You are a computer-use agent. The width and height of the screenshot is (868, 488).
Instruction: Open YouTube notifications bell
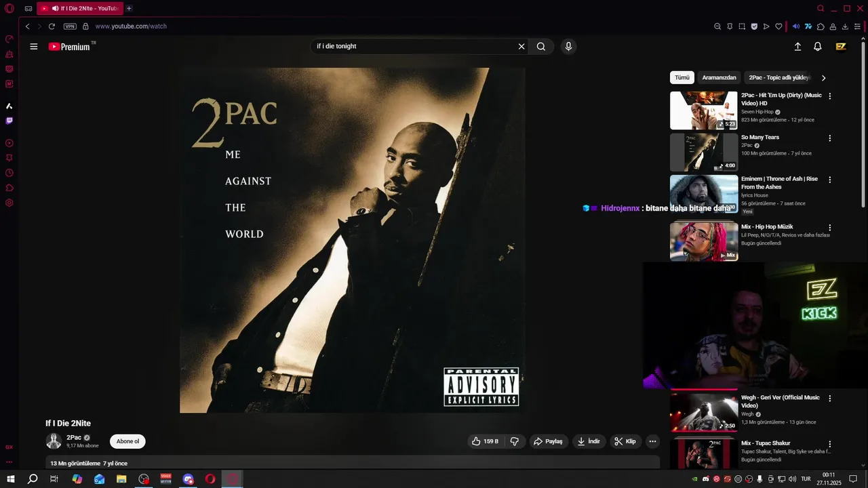click(x=818, y=47)
